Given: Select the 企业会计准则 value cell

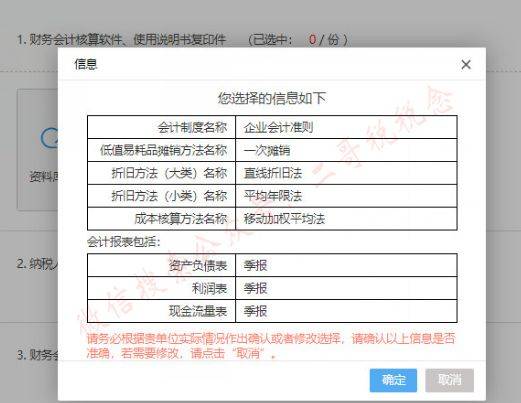Looking at the screenshot, I should click(x=346, y=127).
